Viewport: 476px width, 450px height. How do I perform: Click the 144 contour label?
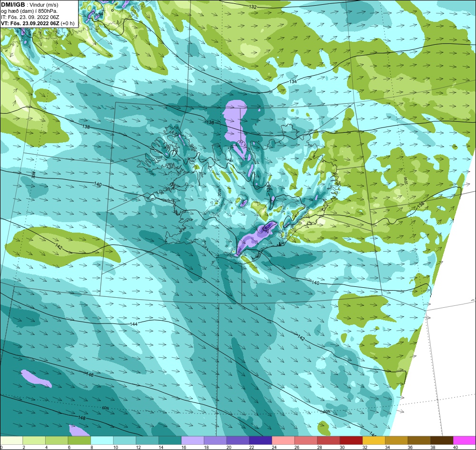pyautogui.click(x=134, y=324)
